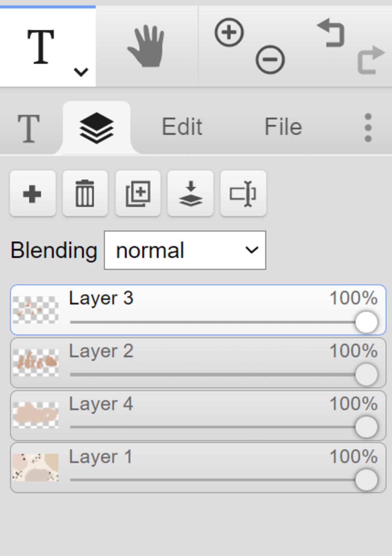Zoom in with the plus magnifier icon
392x556 pixels.
click(229, 32)
